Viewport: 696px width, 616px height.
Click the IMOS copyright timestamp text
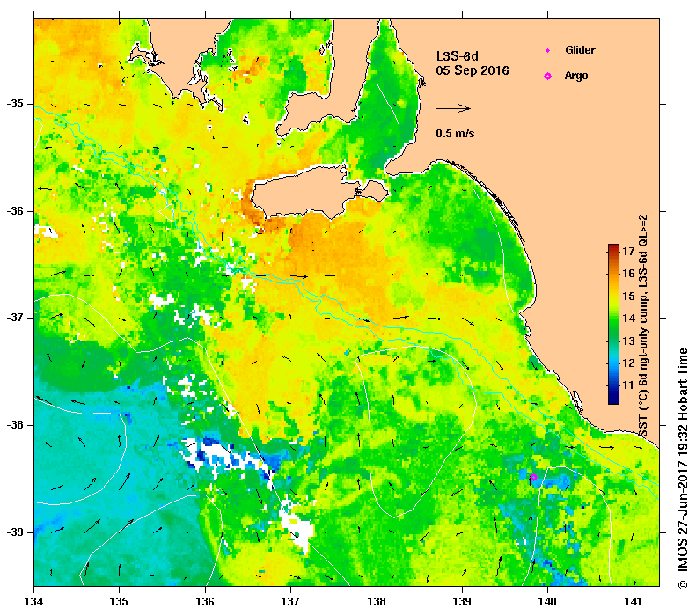point(682,469)
